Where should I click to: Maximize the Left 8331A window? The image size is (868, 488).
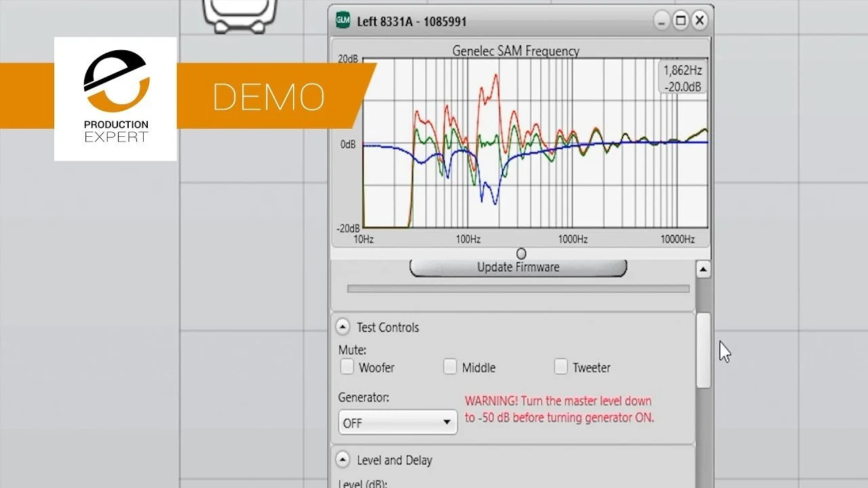pos(681,20)
